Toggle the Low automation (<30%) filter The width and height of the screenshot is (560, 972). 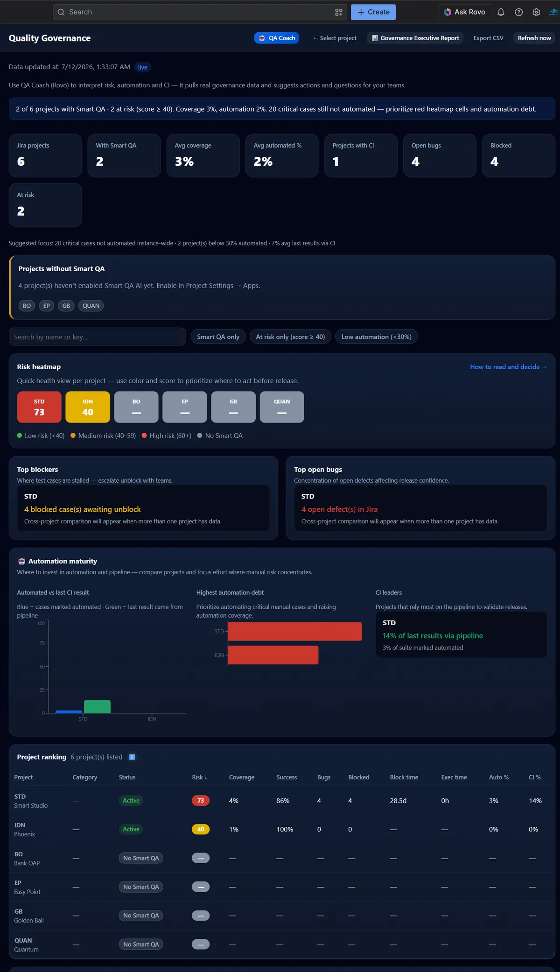click(x=377, y=337)
